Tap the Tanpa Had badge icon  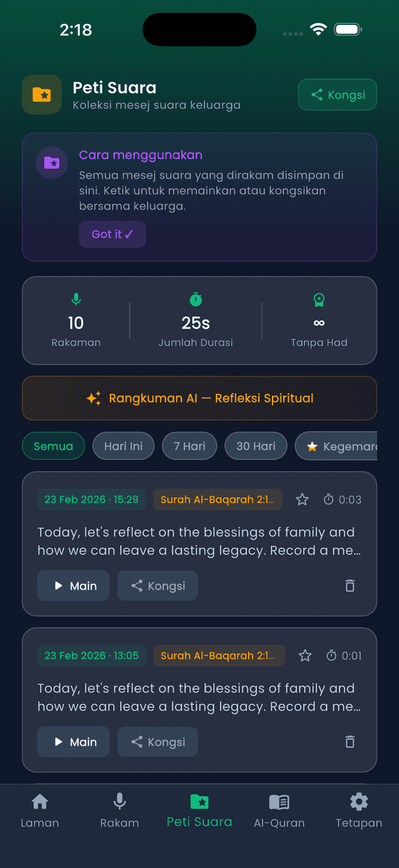[319, 300]
